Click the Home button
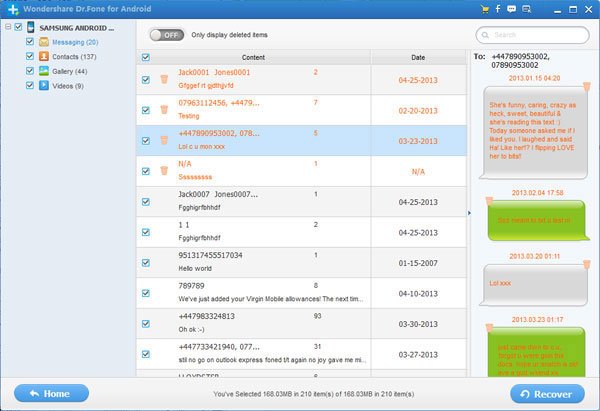Screen dimensions: 600x411 click(x=51, y=394)
